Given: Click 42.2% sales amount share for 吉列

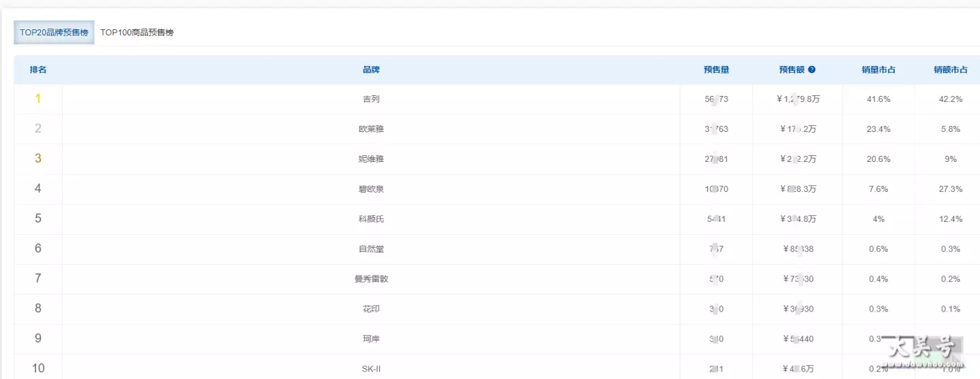Looking at the screenshot, I should 951,99.
